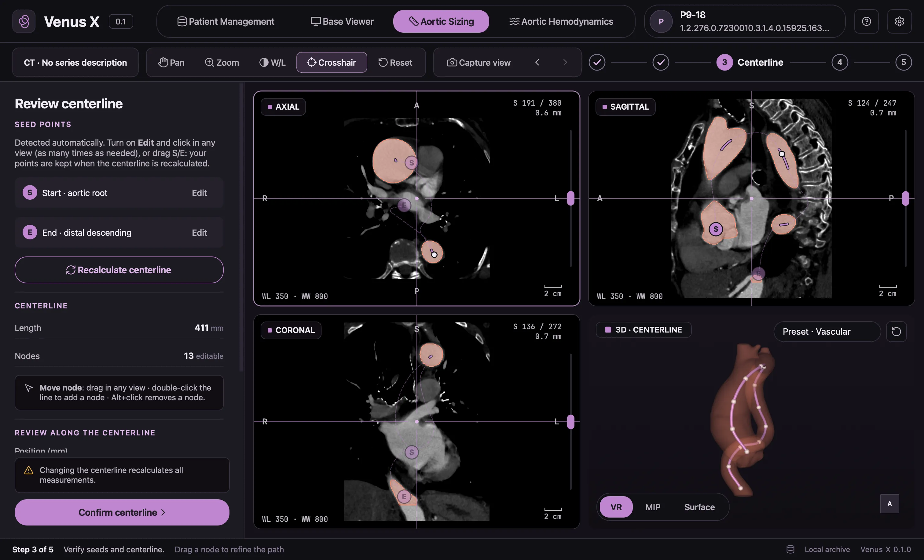Click the coronal slice slider handle

point(570,422)
